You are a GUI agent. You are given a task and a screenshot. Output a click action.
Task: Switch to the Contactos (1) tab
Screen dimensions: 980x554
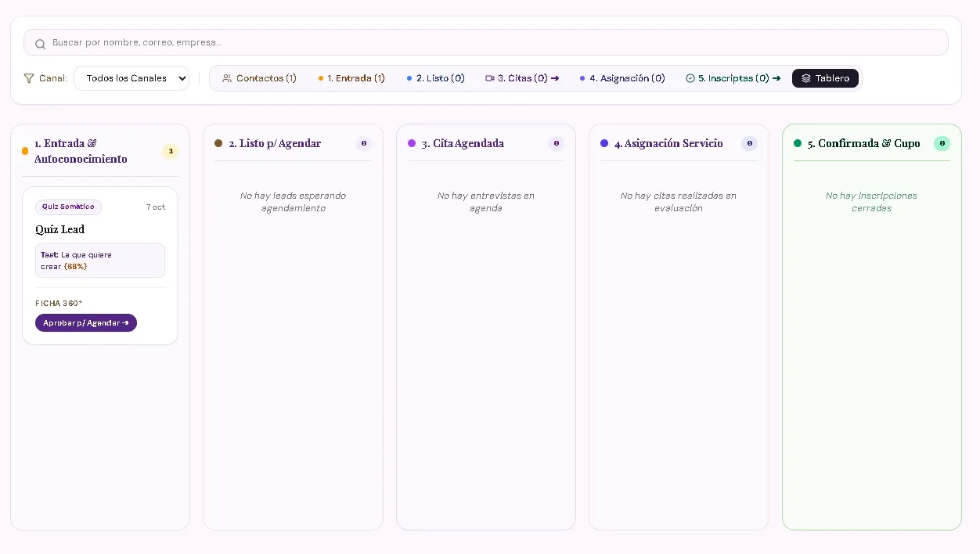[x=259, y=78]
